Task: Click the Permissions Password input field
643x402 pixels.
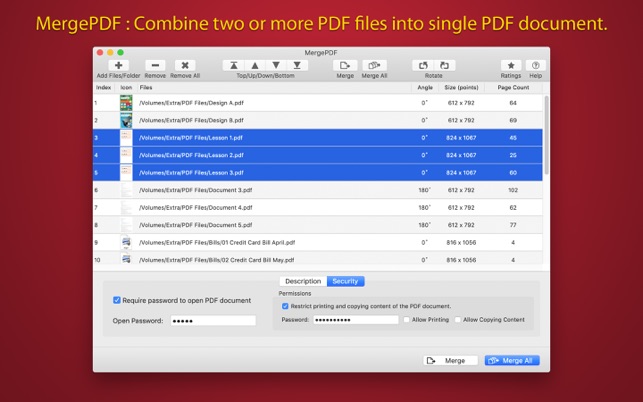Action: pyautogui.click(x=356, y=320)
